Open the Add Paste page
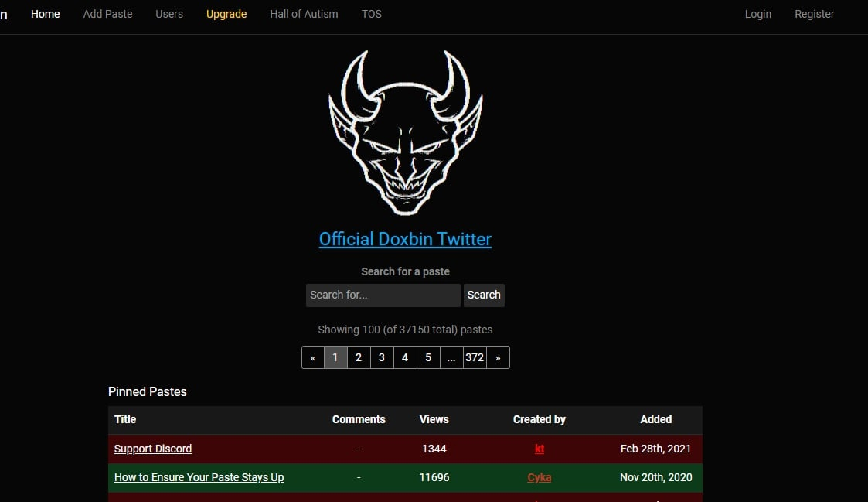This screenshot has width=868, height=502. 107,14
